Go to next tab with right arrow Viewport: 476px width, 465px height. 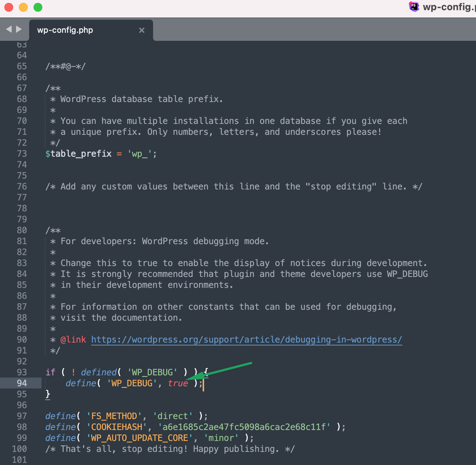coord(19,29)
